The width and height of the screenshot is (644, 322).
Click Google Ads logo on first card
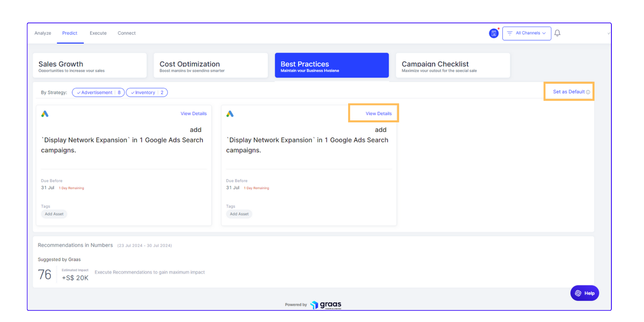(x=45, y=114)
